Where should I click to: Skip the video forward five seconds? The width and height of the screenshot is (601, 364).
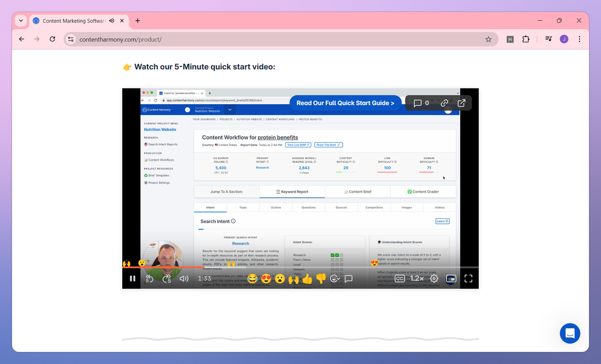(x=167, y=278)
